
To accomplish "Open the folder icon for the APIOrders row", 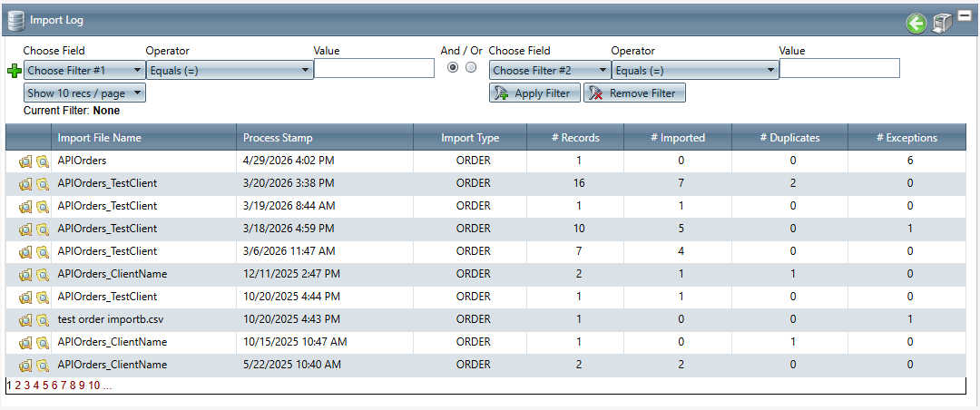I will pyautogui.click(x=25, y=161).
